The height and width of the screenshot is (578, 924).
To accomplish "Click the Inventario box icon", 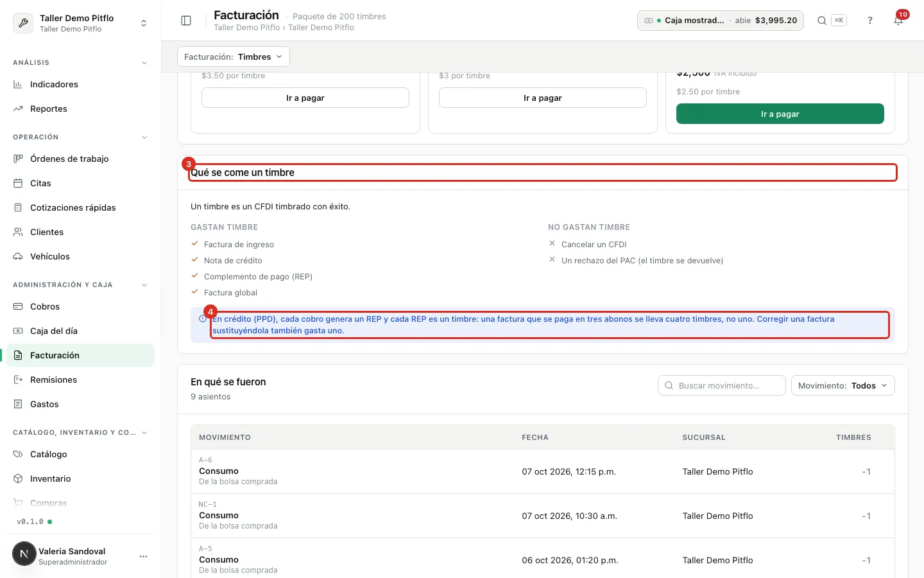I will (18, 478).
